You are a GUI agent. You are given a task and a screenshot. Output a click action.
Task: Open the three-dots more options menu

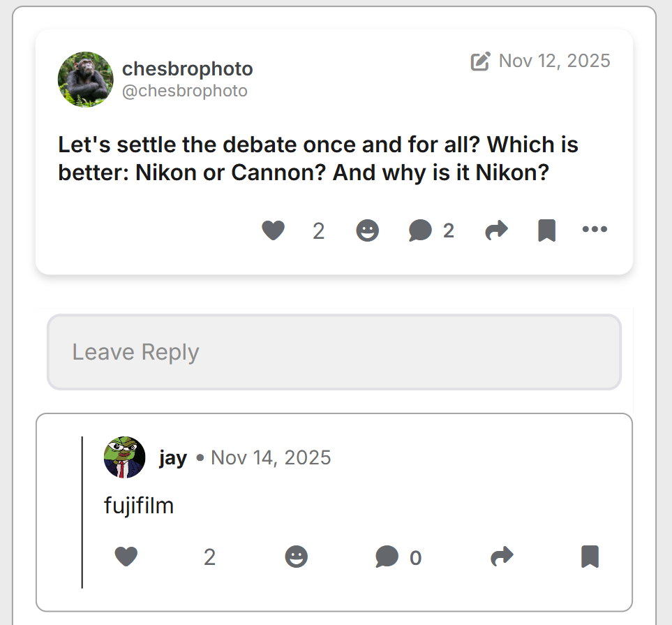[595, 229]
